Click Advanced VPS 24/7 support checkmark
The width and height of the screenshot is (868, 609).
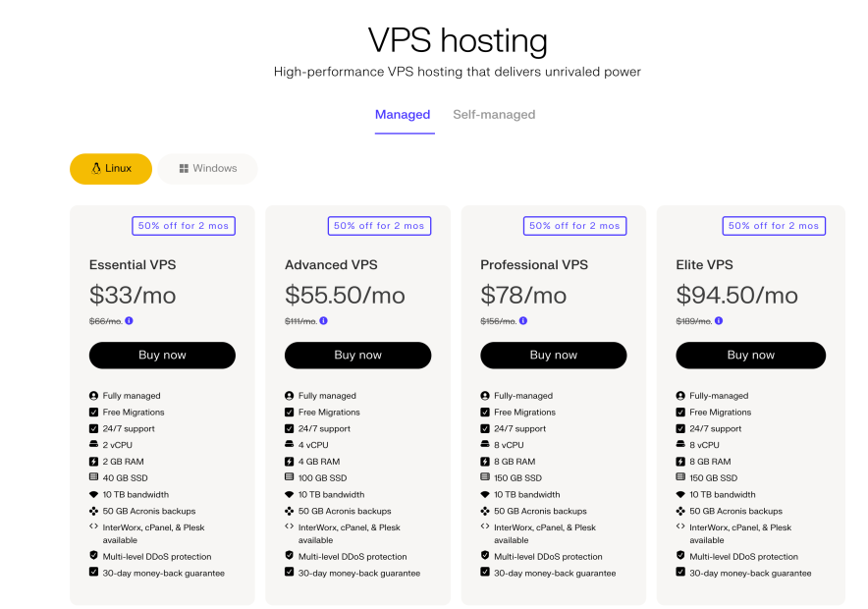tap(290, 429)
